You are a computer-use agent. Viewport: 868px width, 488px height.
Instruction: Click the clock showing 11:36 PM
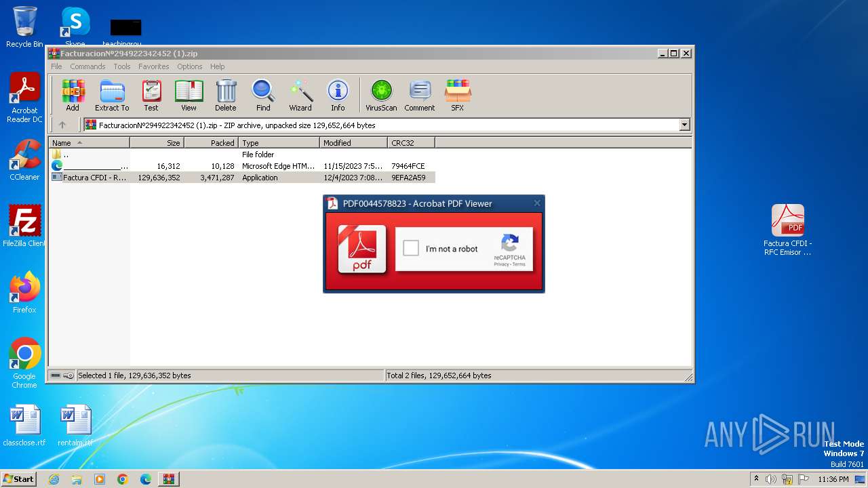[833, 479]
